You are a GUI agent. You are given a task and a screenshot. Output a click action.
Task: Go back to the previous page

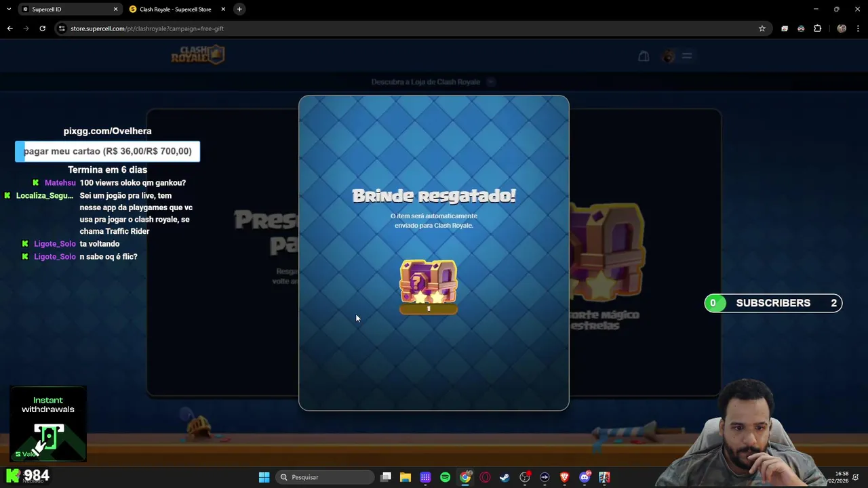click(x=9, y=28)
